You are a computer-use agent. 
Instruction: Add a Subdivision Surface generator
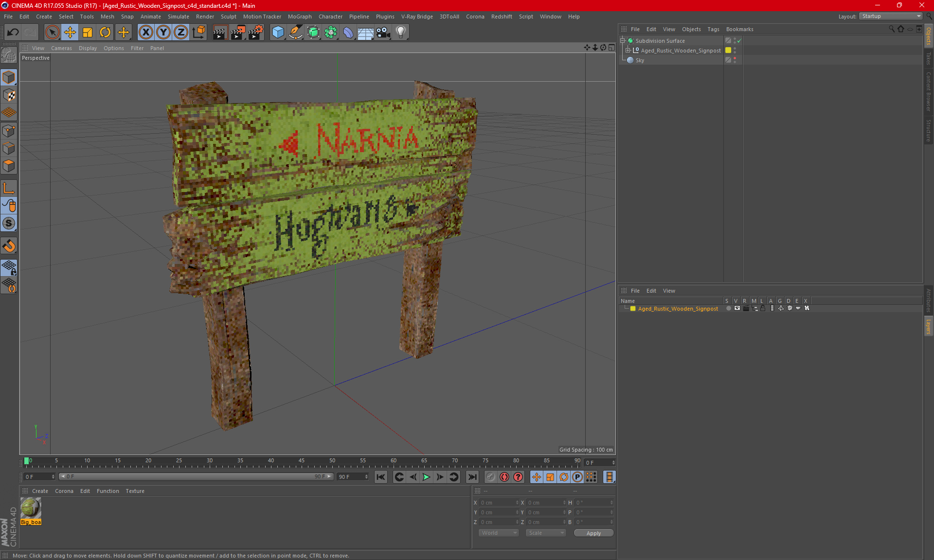click(x=313, y=32)
